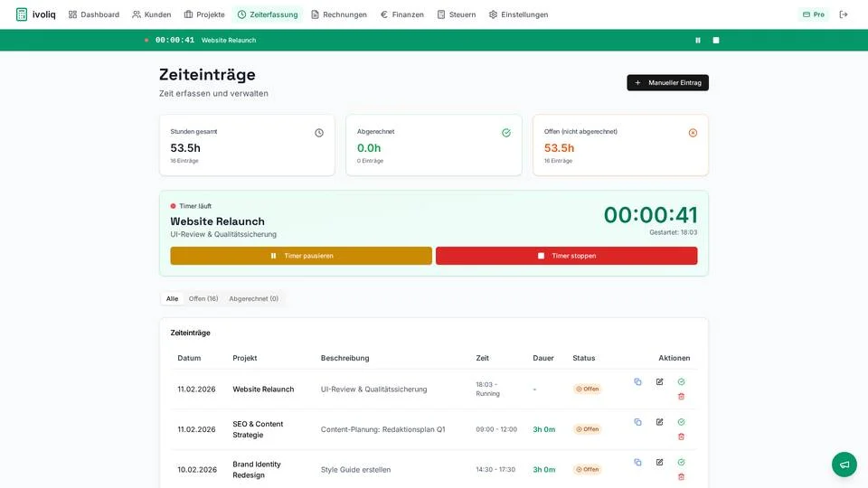
Task: Open Rechnungen section
Action: coord(339,14)
